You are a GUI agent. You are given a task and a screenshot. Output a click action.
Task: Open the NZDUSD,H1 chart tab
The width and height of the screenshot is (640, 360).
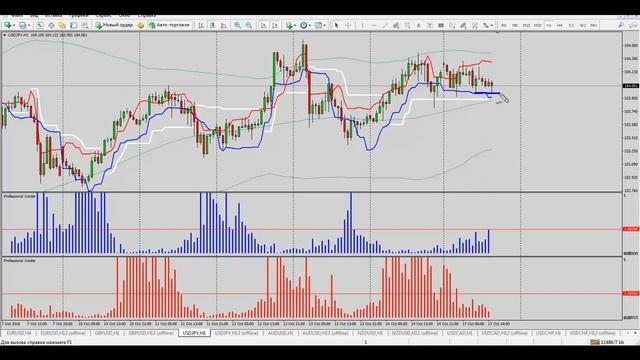(x=370, y=333)
